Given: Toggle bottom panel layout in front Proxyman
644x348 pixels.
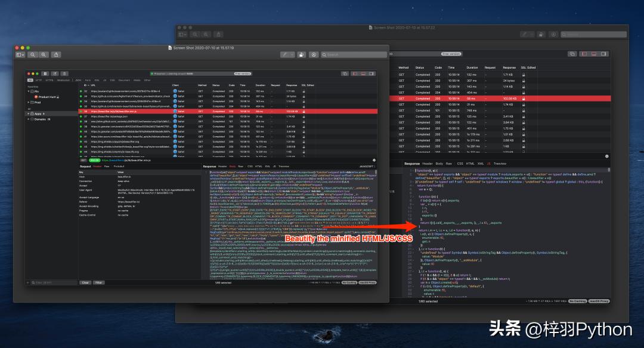Looking at the screenshot, I should click(364, 73).
